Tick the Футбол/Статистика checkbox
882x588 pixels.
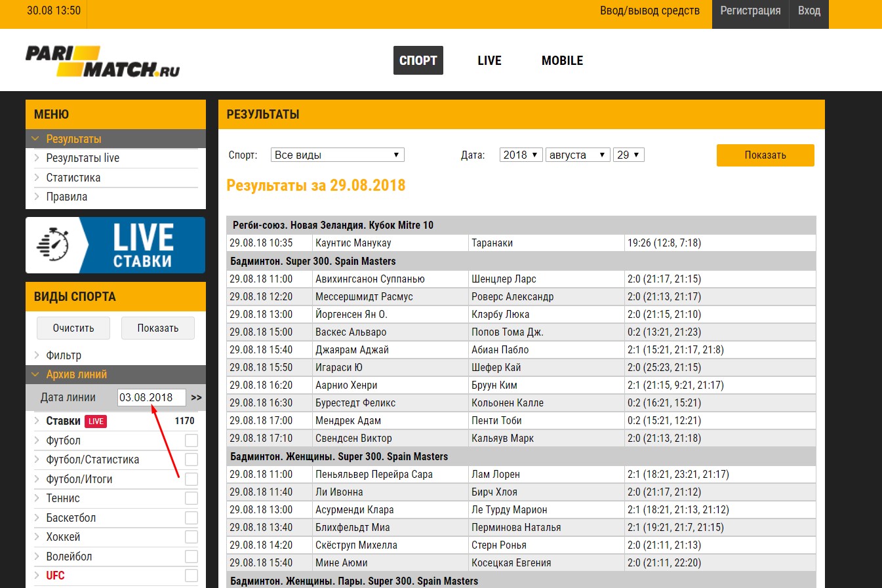[191, 460]
